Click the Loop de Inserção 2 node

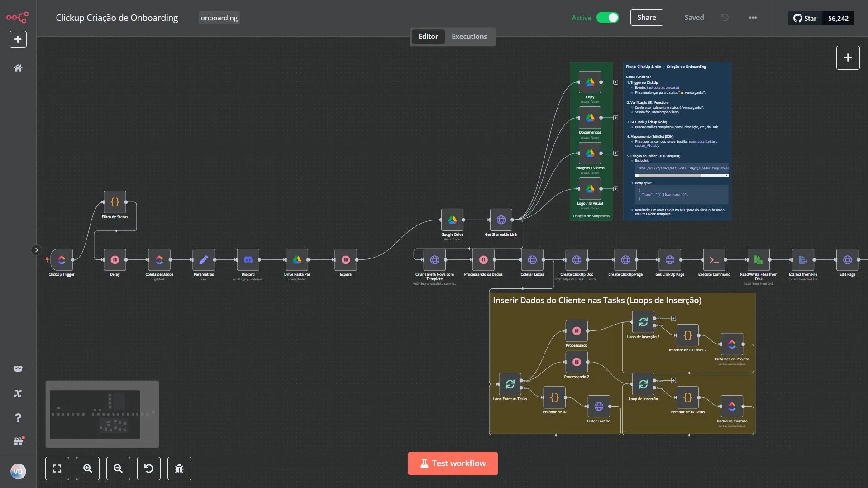tap(643, 322)
